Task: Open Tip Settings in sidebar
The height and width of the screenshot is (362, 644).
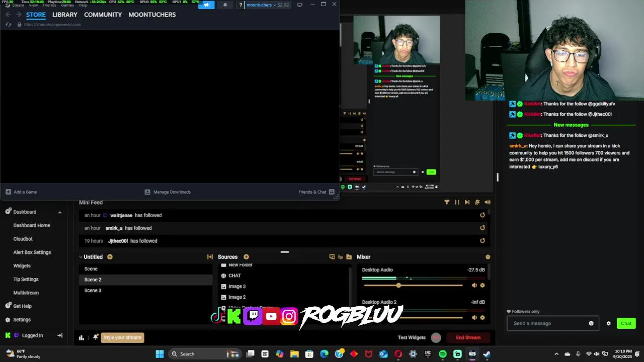Action: (x=26, y=279)
